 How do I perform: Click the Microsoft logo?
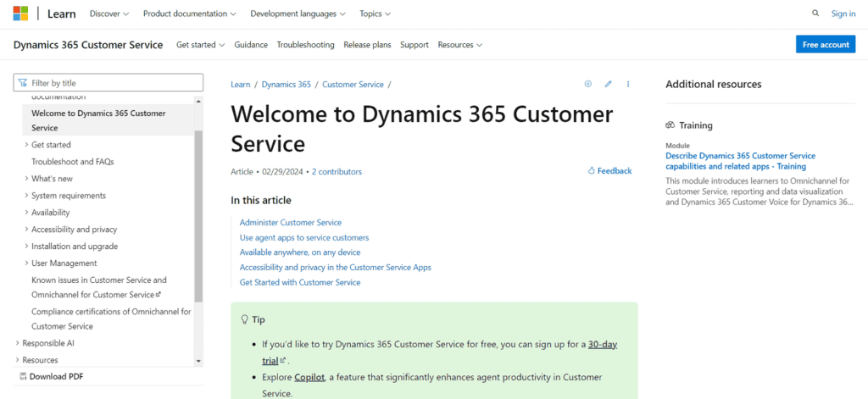click(20, 14)
